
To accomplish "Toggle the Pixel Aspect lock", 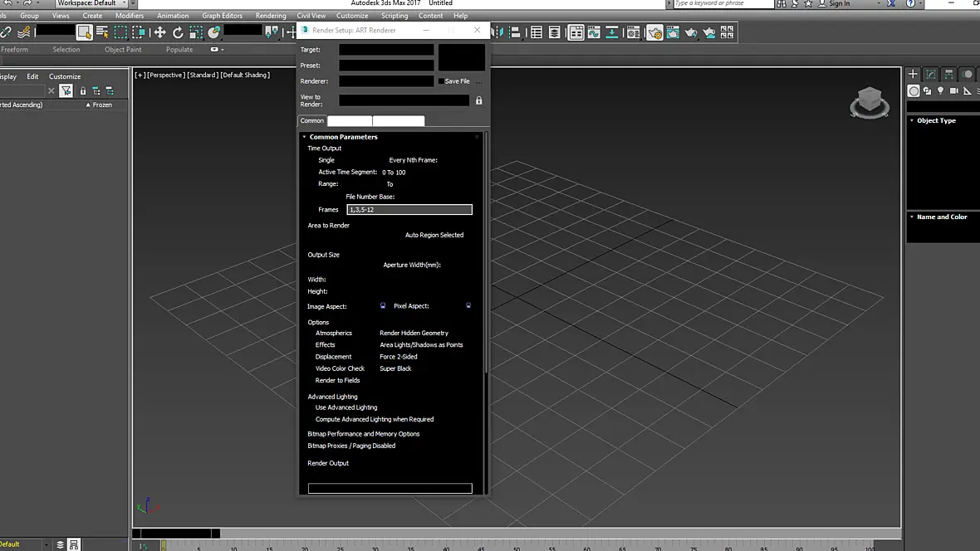I will click(468, 305).
